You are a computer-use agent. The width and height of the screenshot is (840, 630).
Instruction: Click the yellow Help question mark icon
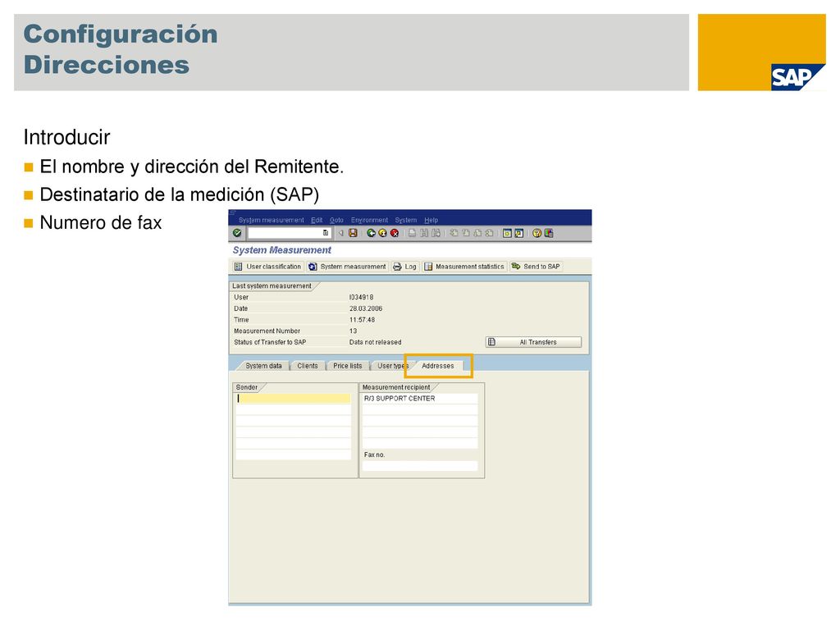point(536,233)
